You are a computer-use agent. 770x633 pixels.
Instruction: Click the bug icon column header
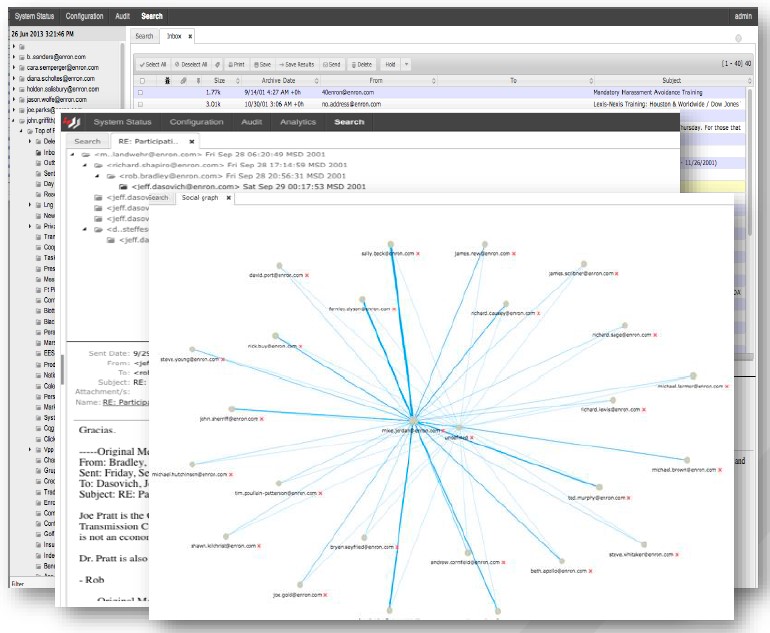167,81
